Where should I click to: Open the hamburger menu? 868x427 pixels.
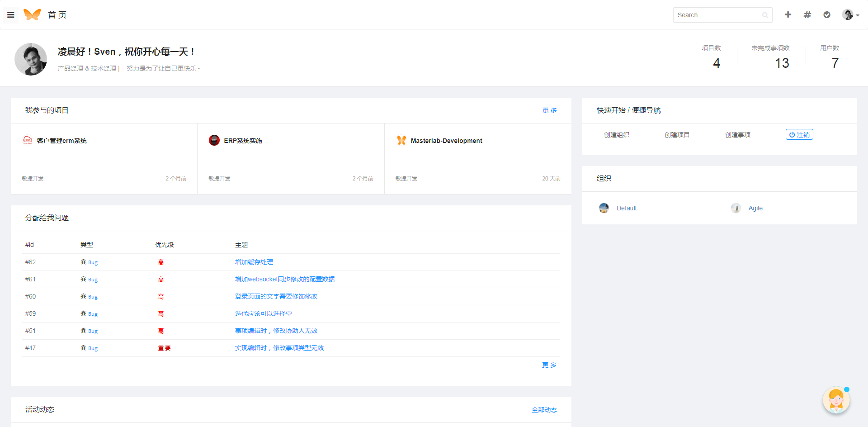[11, 15]
